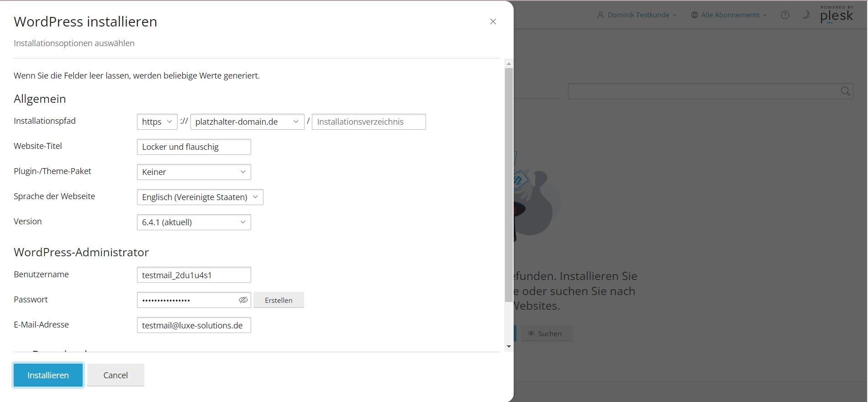Toggle password visibility eye icon

243,300
